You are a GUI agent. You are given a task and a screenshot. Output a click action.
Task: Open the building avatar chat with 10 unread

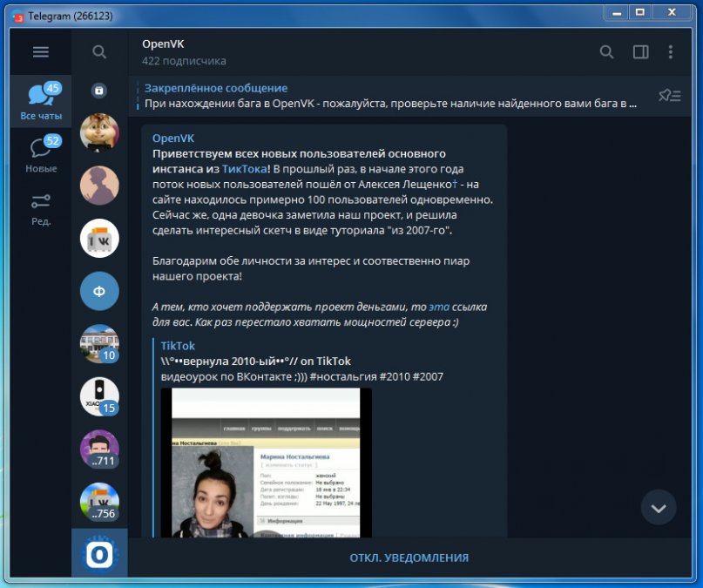click(x=99, y=344)
